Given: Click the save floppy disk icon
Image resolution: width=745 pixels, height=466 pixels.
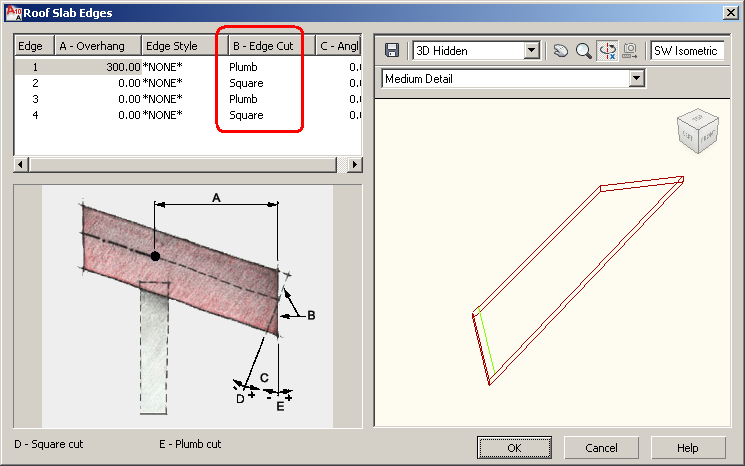Looking at the screenshot, I should click(392, 50).
